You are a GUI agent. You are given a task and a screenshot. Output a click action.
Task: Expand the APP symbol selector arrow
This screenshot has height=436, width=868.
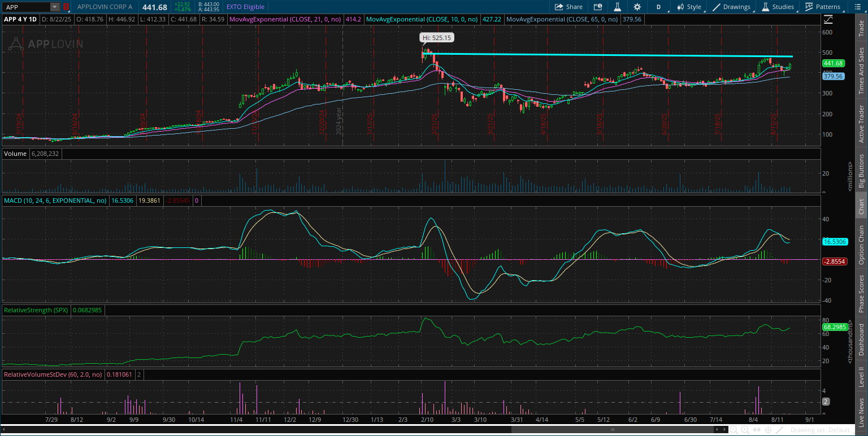[x=54, y=7]
